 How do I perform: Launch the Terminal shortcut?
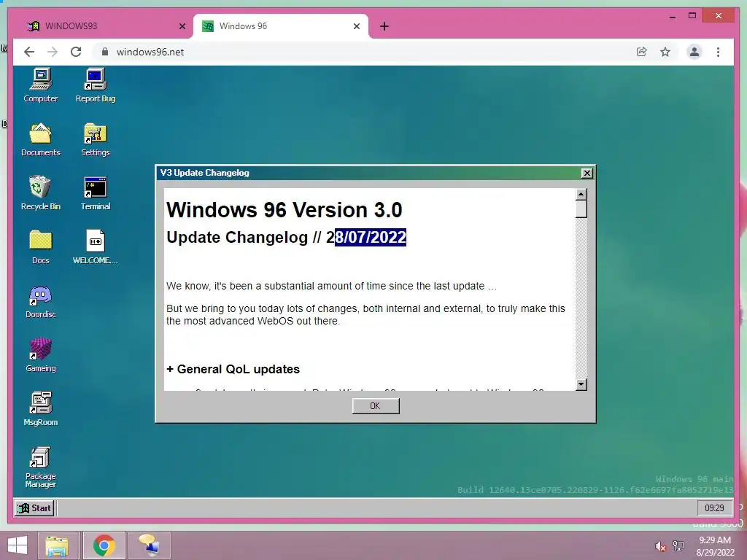(96, 193)
